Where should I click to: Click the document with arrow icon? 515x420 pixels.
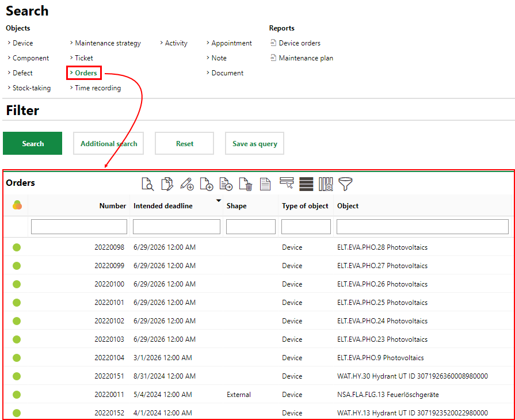(x=226, y=184)
